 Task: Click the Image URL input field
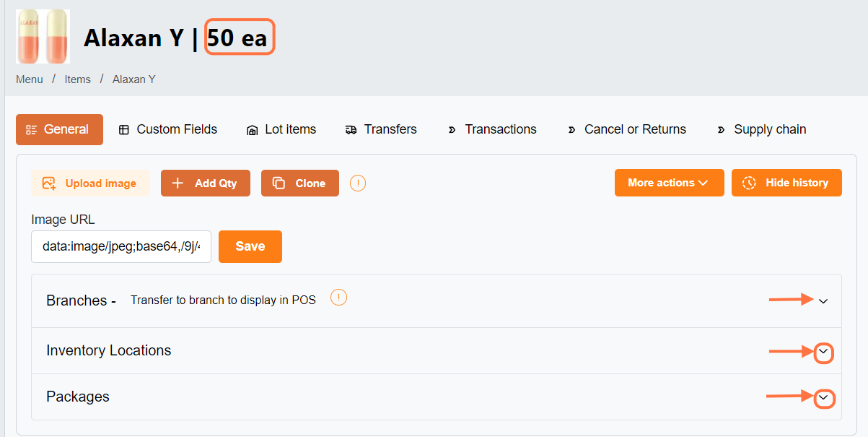(x=121, y=246)
